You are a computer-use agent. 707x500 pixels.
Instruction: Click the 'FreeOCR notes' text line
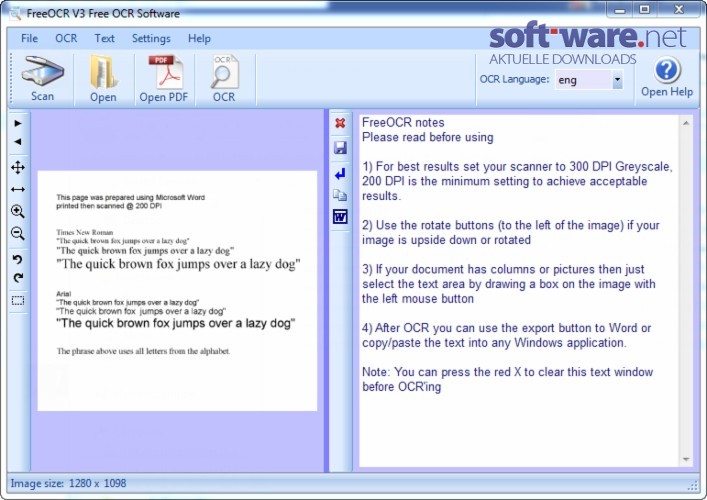pyautogui.click(x=403, y=123)
